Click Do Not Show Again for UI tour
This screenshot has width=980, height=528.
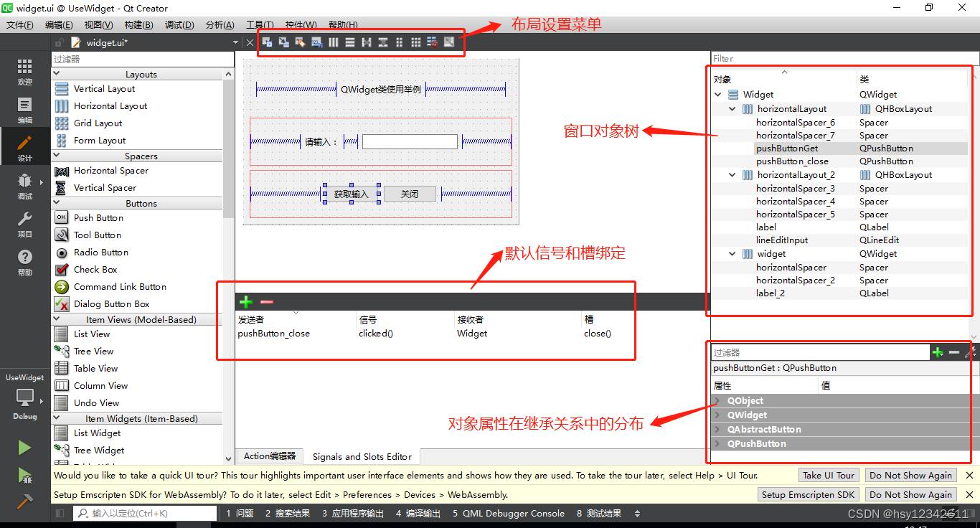click(x=910, y=475)
